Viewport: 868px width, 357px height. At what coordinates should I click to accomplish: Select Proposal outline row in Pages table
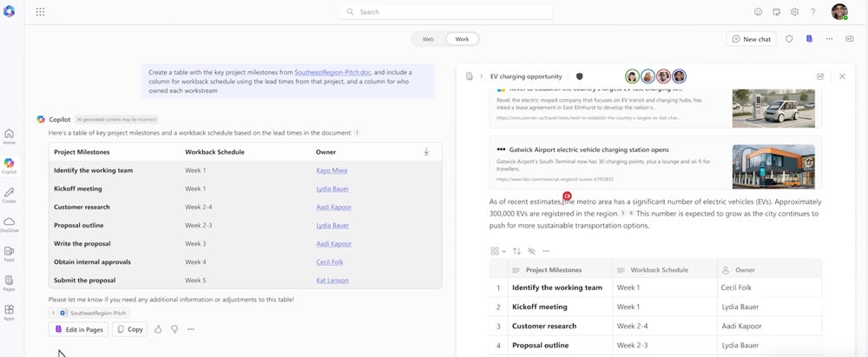(655, 346)
